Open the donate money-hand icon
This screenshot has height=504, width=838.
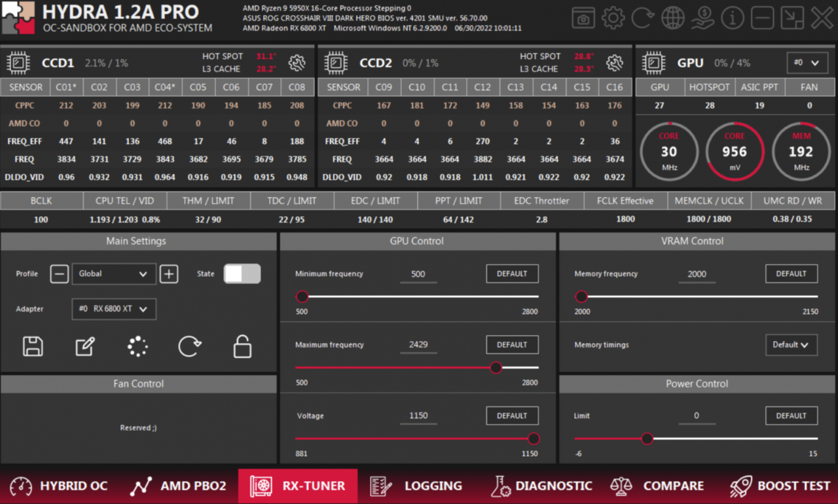[x=702, y=18]
